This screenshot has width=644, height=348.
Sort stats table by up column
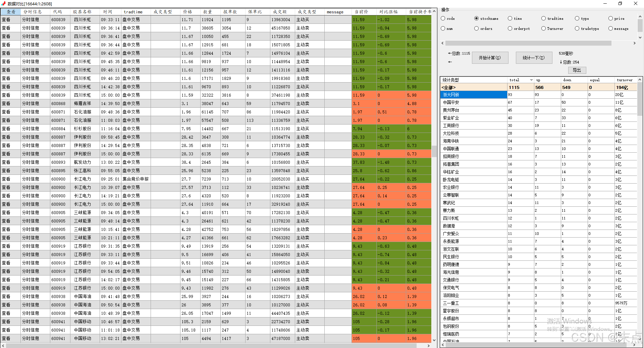[547, 80]
